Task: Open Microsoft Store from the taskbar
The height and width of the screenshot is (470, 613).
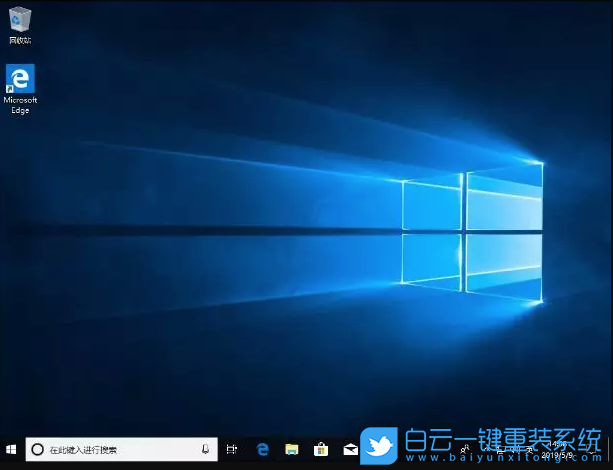Action: [321, 450]
